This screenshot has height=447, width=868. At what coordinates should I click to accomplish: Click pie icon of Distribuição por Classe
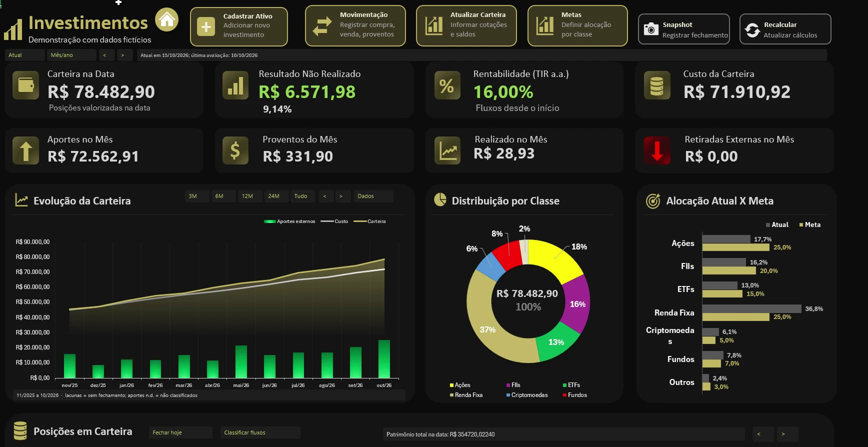point(440,199)
